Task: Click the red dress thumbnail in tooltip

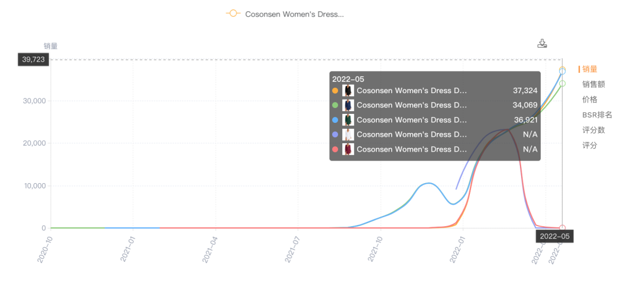Action: coord(348,149)
